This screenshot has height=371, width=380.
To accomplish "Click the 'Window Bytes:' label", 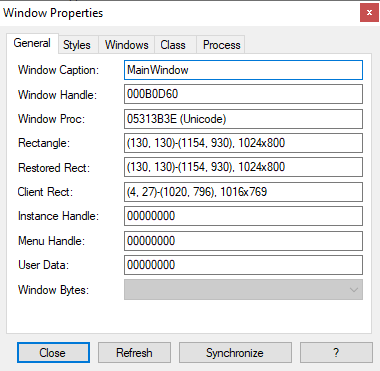I will click(53, 290).
